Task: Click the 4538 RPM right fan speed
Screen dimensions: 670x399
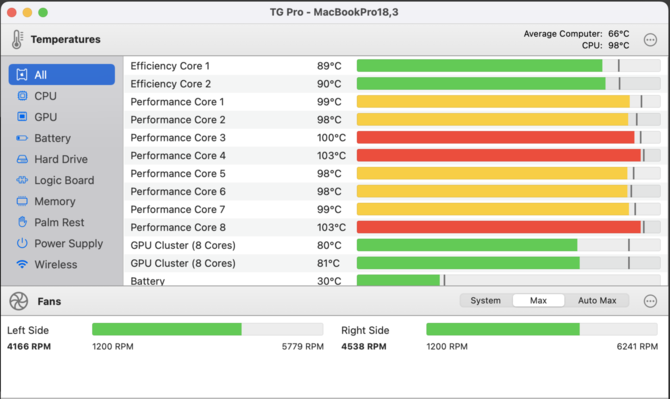Action: (x=364, y=346)
